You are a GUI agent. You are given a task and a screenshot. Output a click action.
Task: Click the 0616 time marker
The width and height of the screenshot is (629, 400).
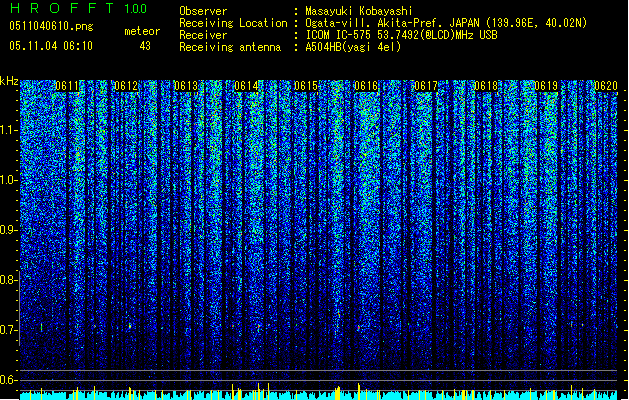[x=366, y=86]
